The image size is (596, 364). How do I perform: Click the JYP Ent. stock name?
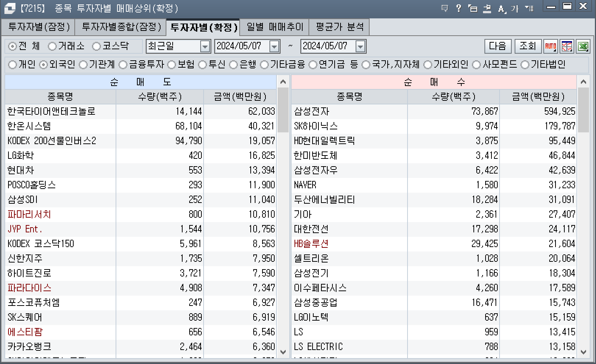[x=25, y=229]
